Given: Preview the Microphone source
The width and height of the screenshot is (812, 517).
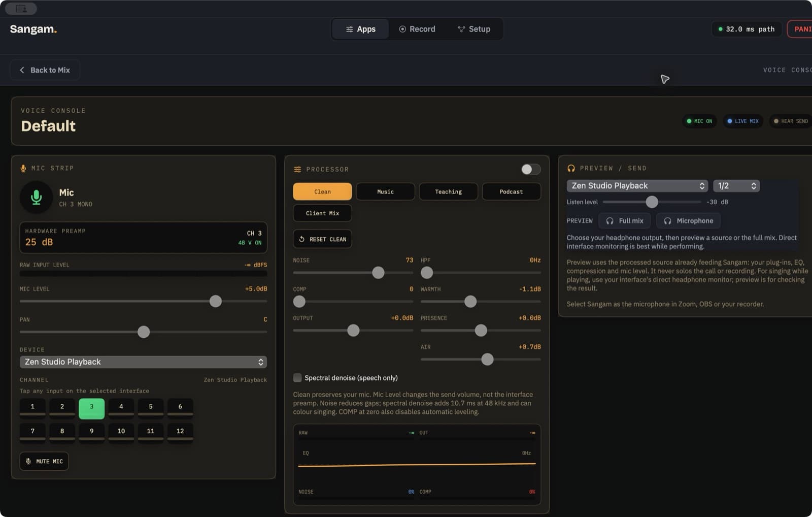Looking at the screenshot, I should coord(688,221).
